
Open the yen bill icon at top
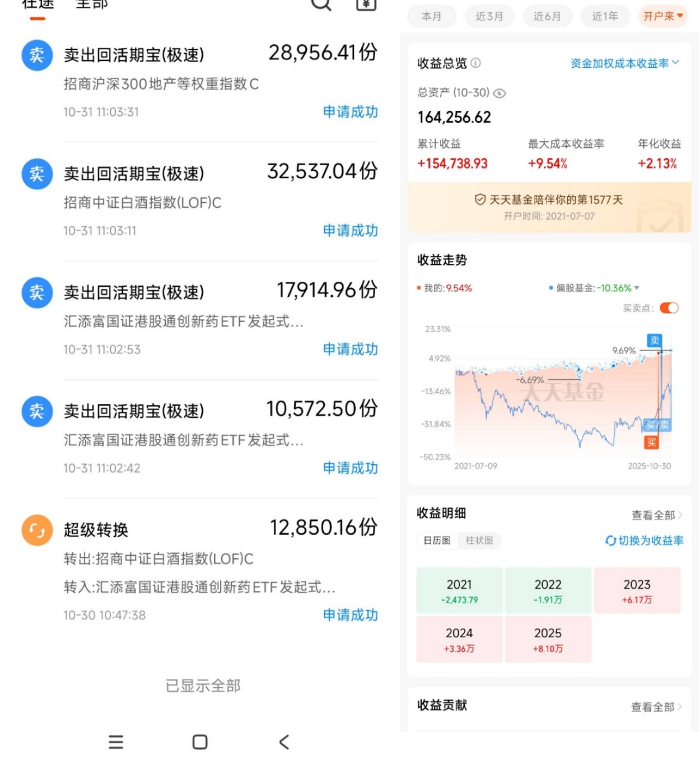click(366, 3)
